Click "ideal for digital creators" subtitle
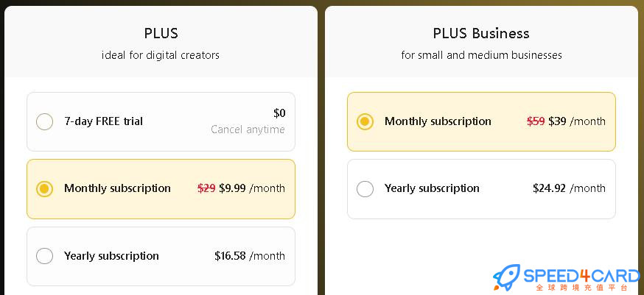The width and height of the screenshot is (644, 295). 161,55
